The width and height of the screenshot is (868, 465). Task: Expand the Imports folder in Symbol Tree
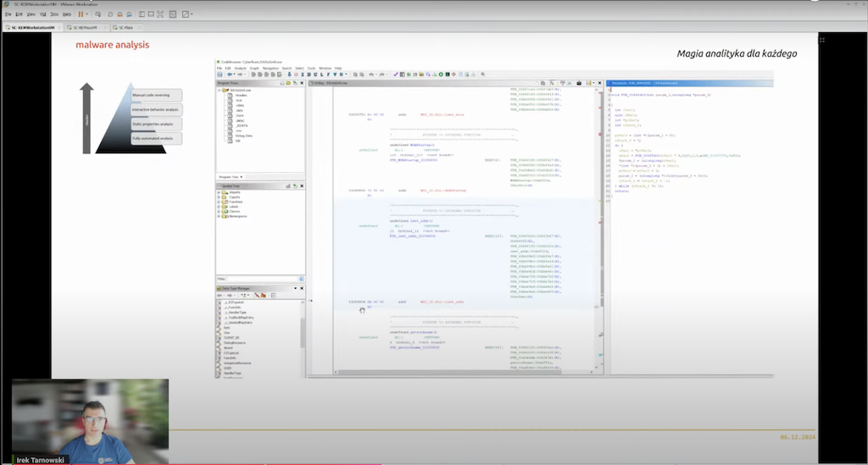[220, 193]
